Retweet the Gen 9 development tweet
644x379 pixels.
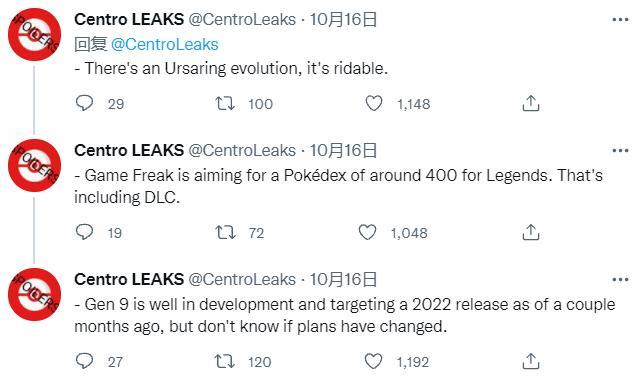click(x=225, y=361)
